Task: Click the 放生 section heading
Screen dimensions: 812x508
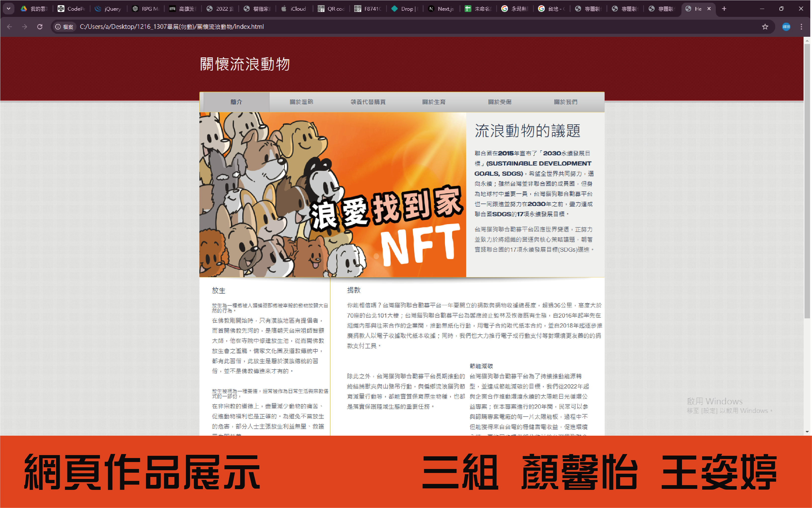Action: click(x=219, y=290)
